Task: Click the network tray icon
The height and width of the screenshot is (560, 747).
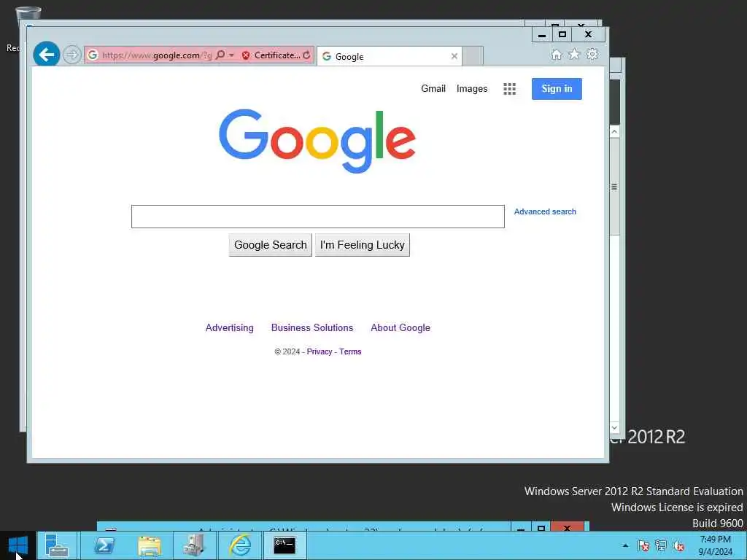Action: (x=661, y=545)
